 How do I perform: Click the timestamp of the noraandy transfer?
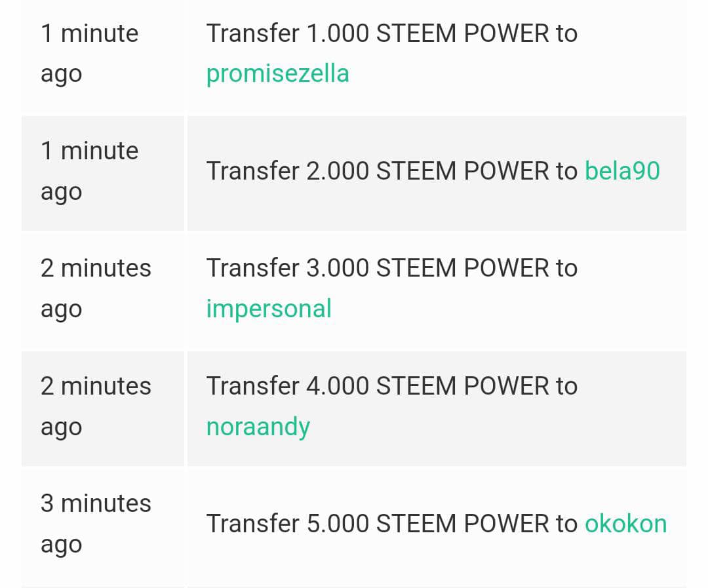coord(96,406)
